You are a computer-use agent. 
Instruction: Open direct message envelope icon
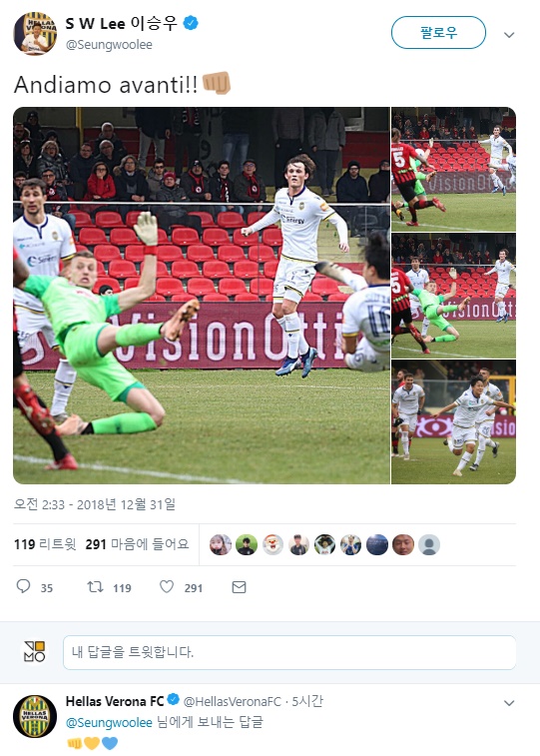click(x=239, y=587)
